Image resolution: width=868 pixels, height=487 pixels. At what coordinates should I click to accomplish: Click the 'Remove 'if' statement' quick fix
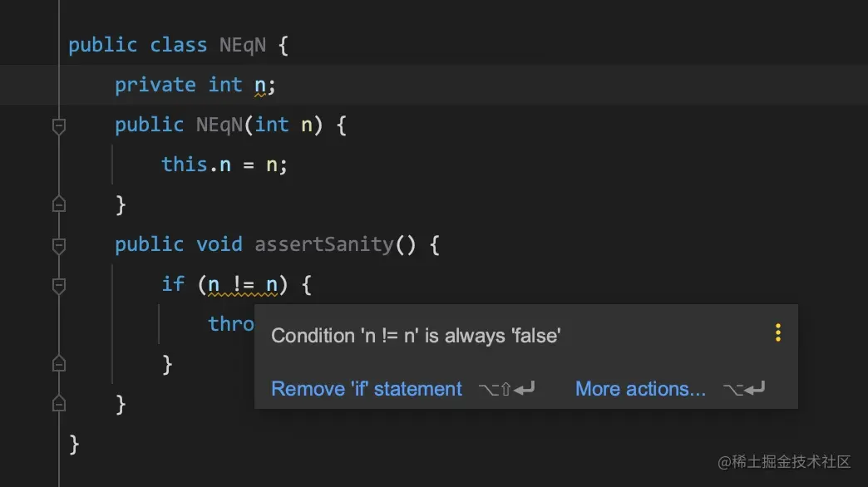[367, 388]
